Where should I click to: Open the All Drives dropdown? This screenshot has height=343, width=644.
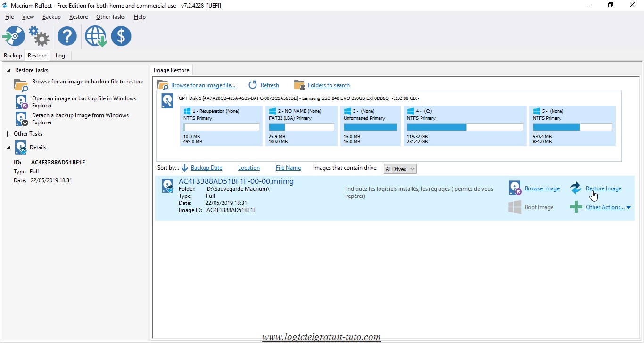(x=400, y=169)
